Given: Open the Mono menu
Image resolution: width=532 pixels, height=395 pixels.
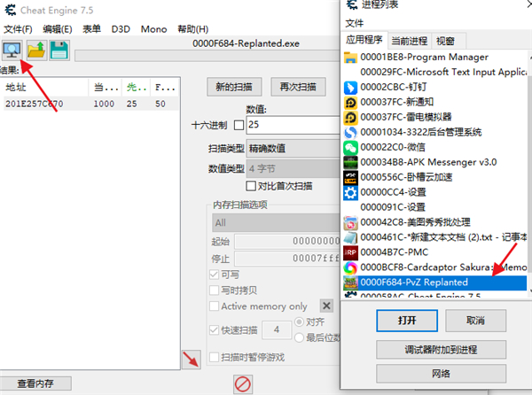Looking at the screenshot, I should [x=153, y=29].
